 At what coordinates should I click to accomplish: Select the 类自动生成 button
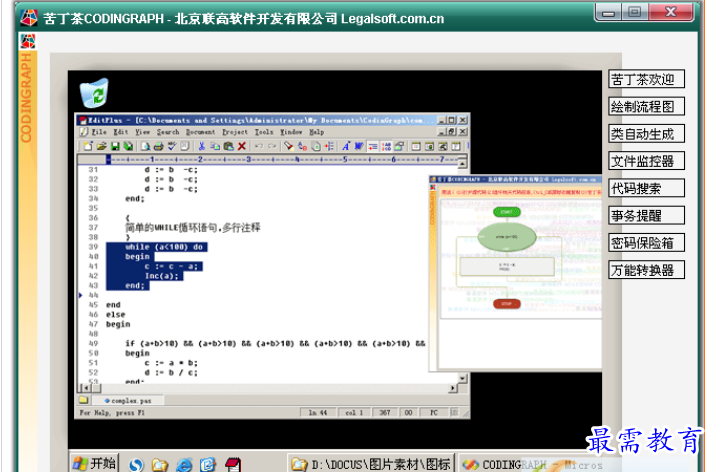pos(646,134)
